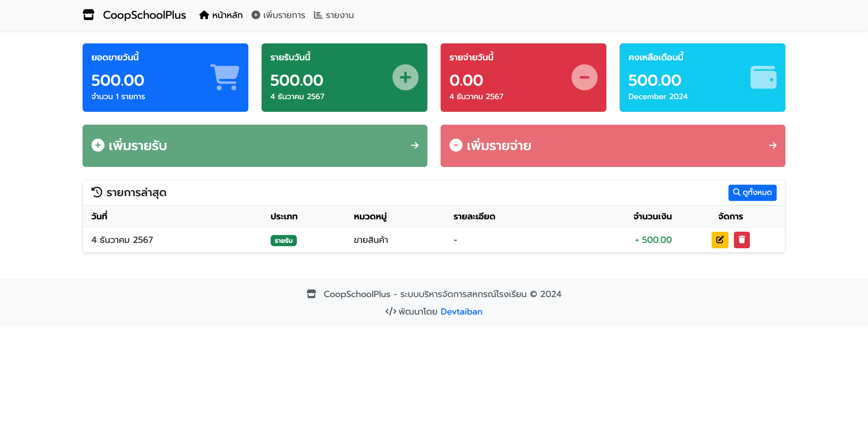Open the หน้าหลัก home menu item
The image size is (868, 423).
[221, 15]
